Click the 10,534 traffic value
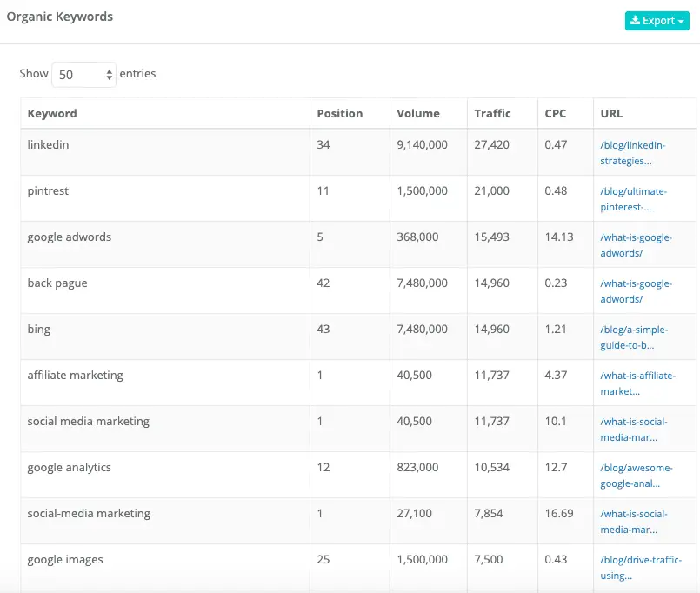This screenshot has width=700, height=593. [491, 467]
